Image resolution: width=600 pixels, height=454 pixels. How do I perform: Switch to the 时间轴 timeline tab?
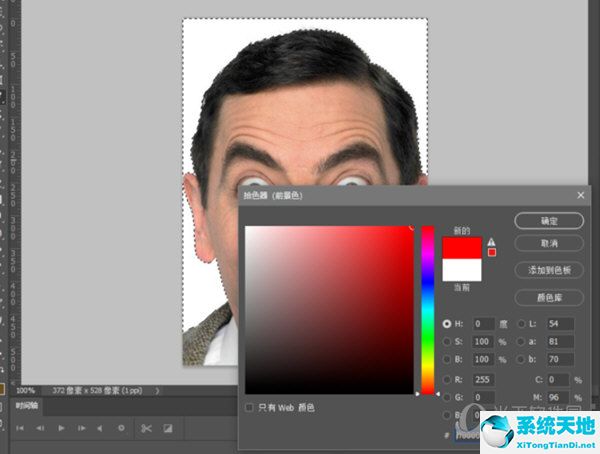[27, 406]
